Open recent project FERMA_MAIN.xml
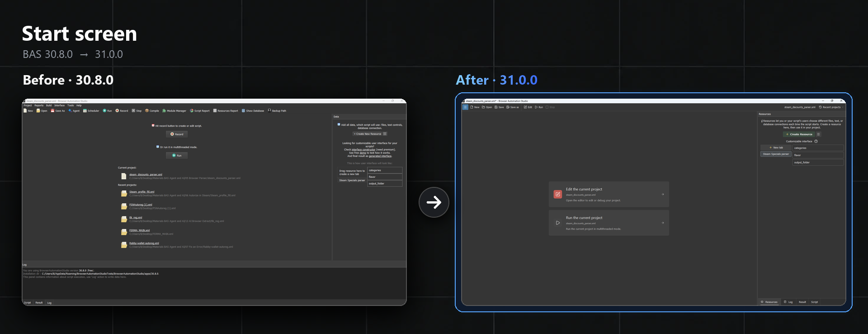 [x=139, y=230]
